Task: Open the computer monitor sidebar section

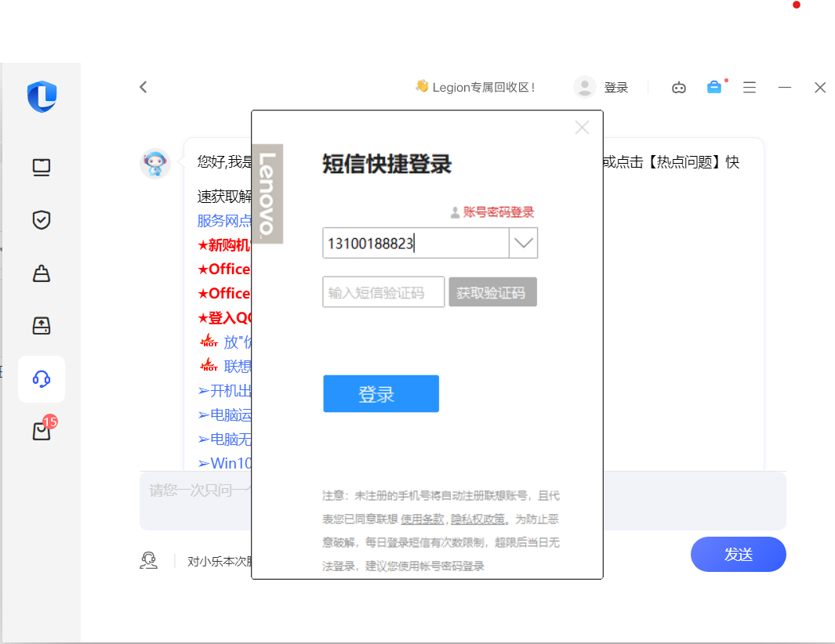Action: pyautogui.click(x=42, y=168)
